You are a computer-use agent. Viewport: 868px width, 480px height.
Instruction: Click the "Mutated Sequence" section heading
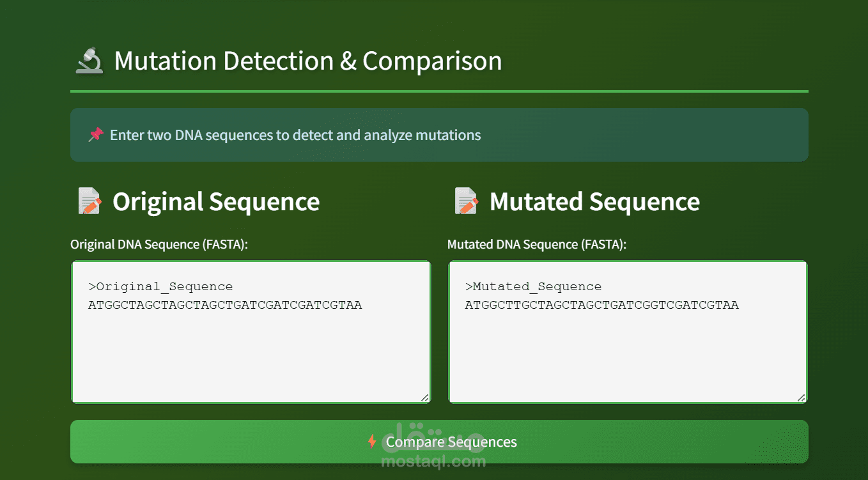pyautogui.click(x=594, y=201)
